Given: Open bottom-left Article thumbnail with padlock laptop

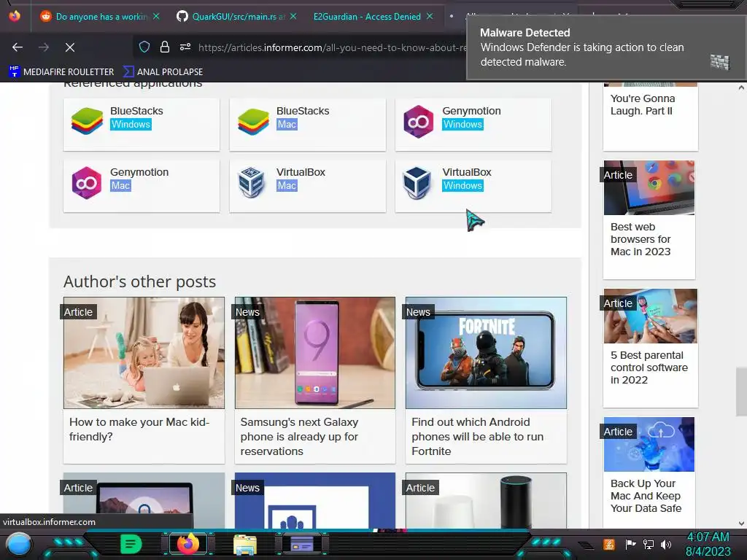Looking at the screenshot, I should coord(144,500).
